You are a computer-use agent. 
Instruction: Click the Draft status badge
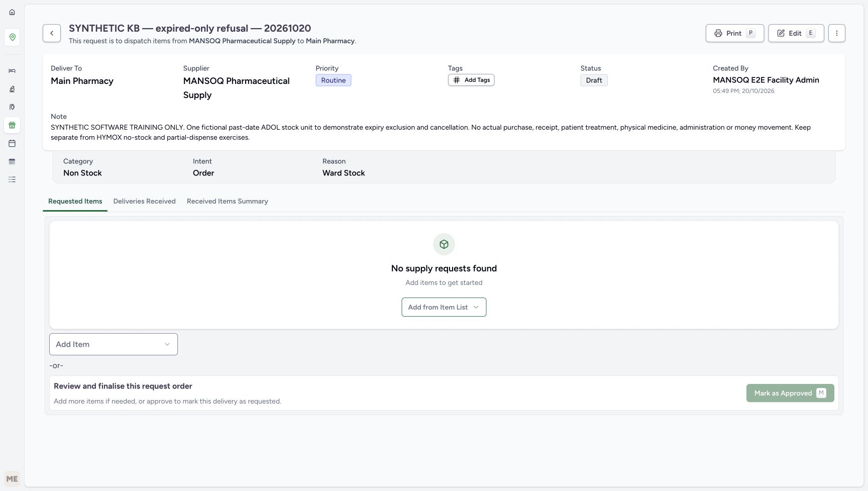coord(594,80)
